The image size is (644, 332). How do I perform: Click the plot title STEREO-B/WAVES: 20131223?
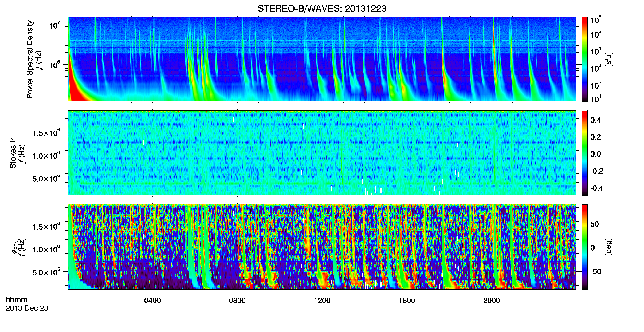tap(322, 9)
